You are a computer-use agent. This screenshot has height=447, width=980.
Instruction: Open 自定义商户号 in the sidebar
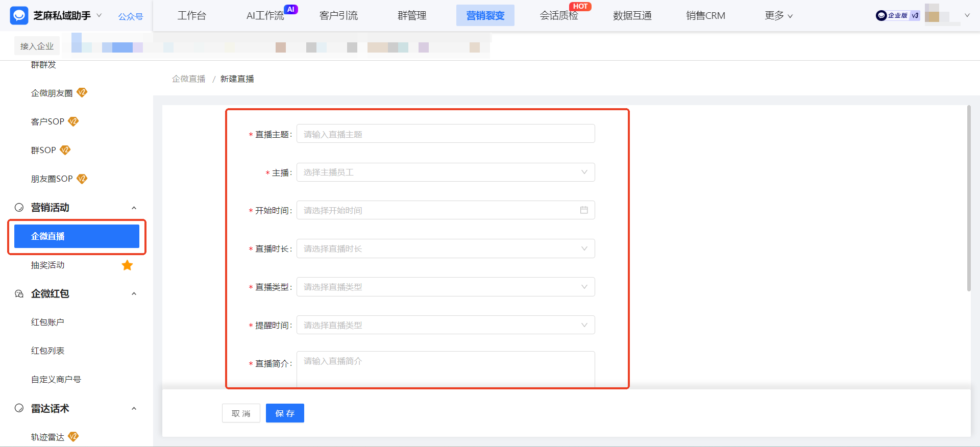pos(56,379)
